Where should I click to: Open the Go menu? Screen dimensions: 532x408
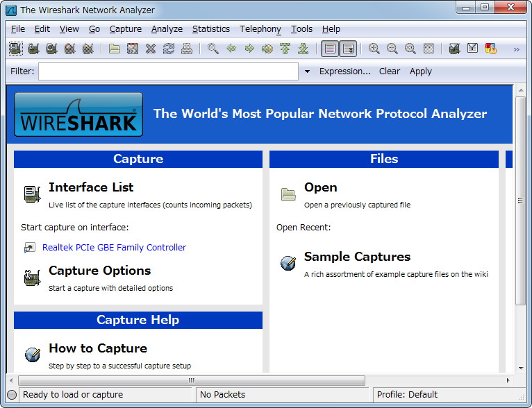tap(94, 29)
